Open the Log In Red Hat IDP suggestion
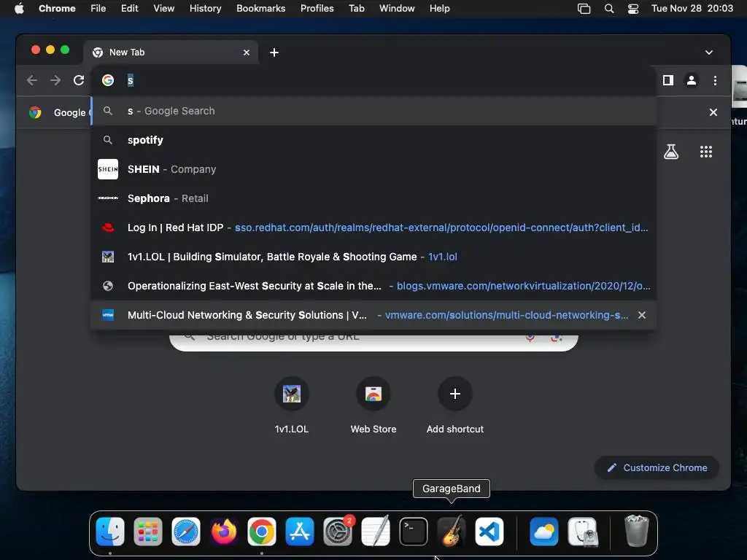 (x=373, y=227)
